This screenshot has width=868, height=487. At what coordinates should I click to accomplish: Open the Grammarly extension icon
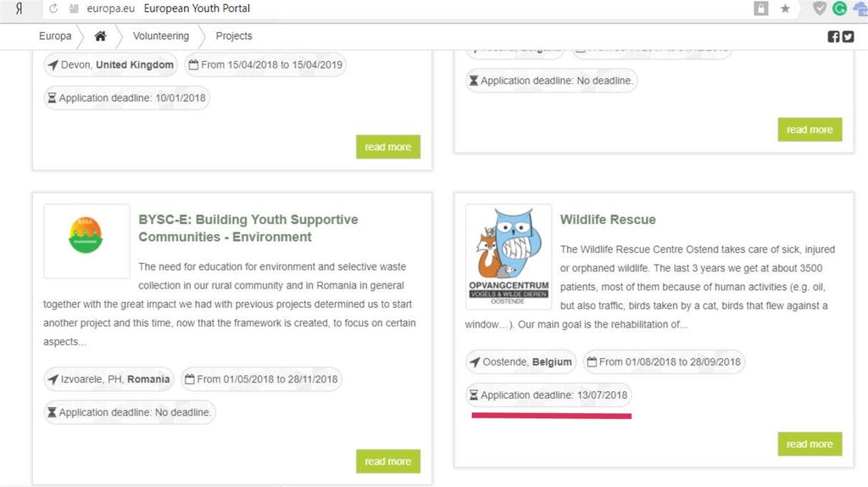click(840, 8)
